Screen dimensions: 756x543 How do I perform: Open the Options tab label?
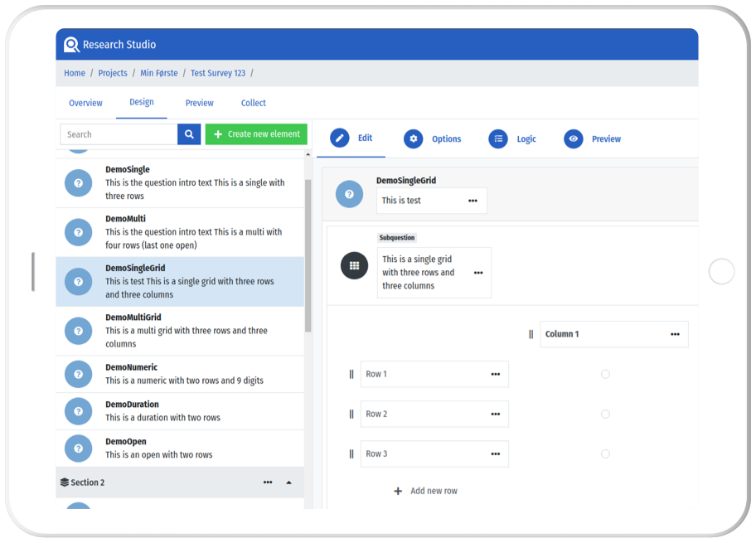pos(447,139)
